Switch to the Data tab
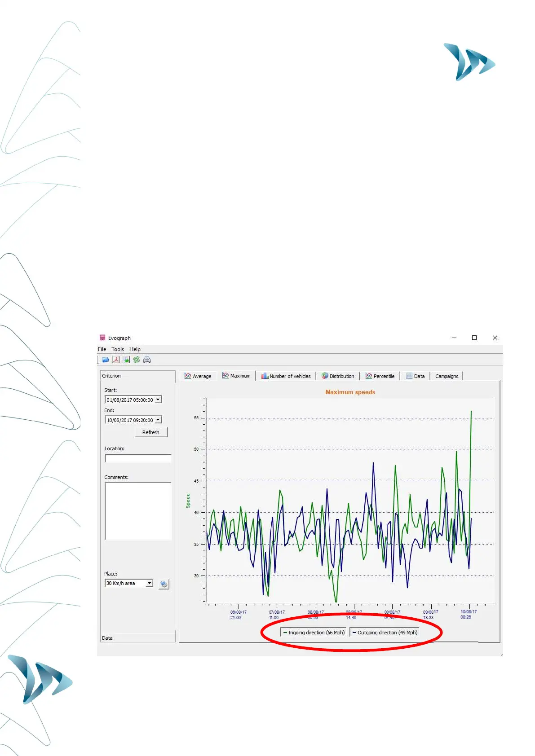535x756 pixels. [416, 376]
